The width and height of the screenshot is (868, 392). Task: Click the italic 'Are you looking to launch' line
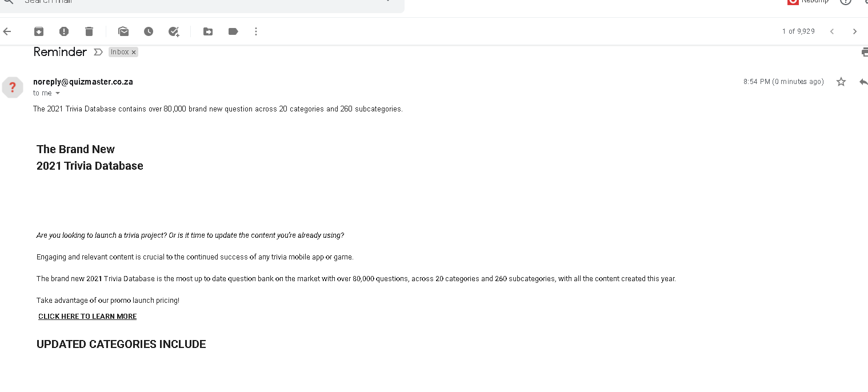point(190,235)
